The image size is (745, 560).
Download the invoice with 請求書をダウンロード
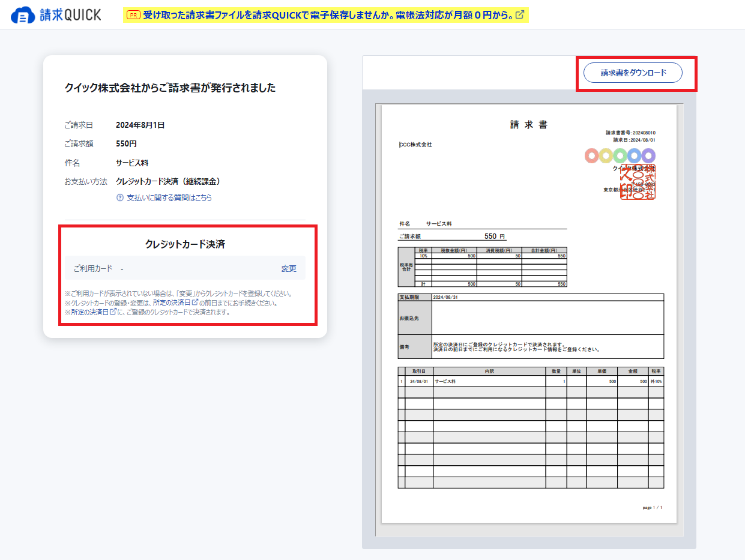633,73
